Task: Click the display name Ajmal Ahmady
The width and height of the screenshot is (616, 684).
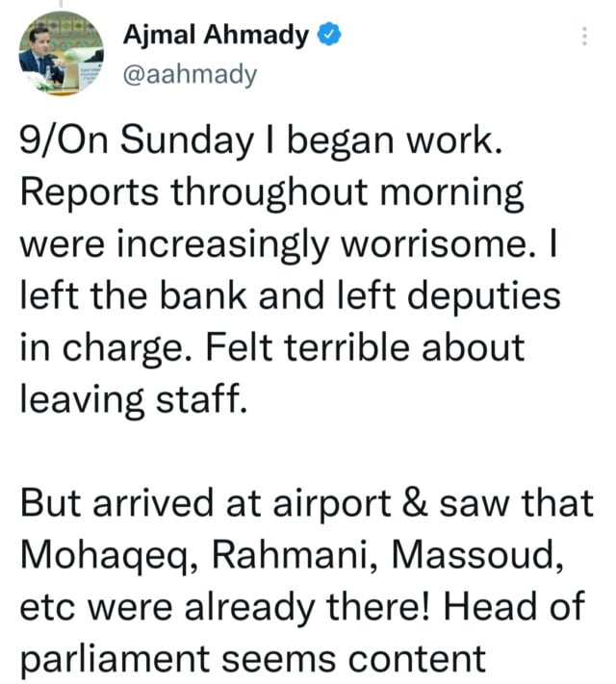Action: (217, 37)
